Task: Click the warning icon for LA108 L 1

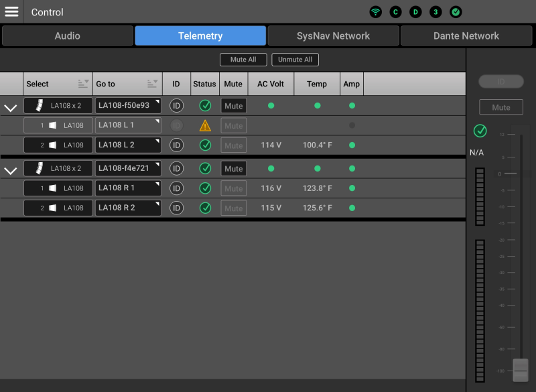Action: point(205,125)
